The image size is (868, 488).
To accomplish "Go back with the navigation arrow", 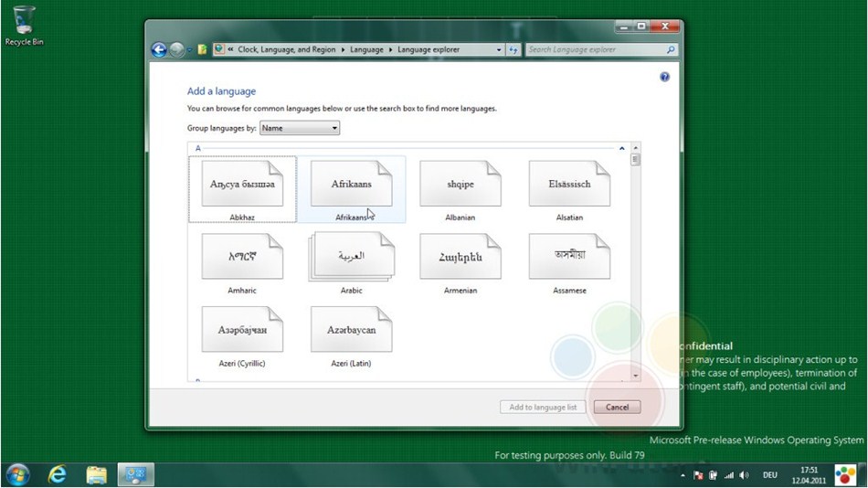I will [159, 50].
